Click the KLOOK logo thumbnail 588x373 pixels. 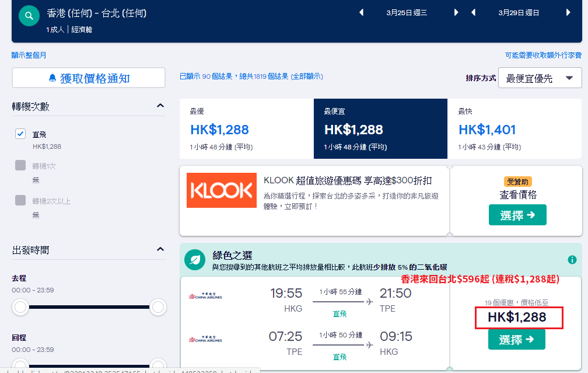click(222, 190)
